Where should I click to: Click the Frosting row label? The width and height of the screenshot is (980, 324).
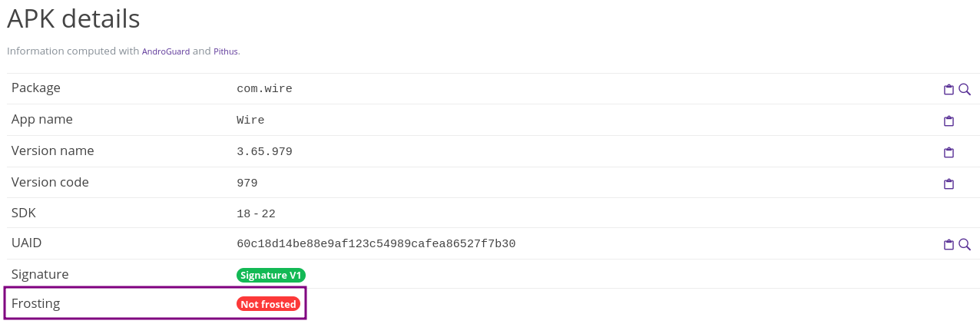(35, 303)
